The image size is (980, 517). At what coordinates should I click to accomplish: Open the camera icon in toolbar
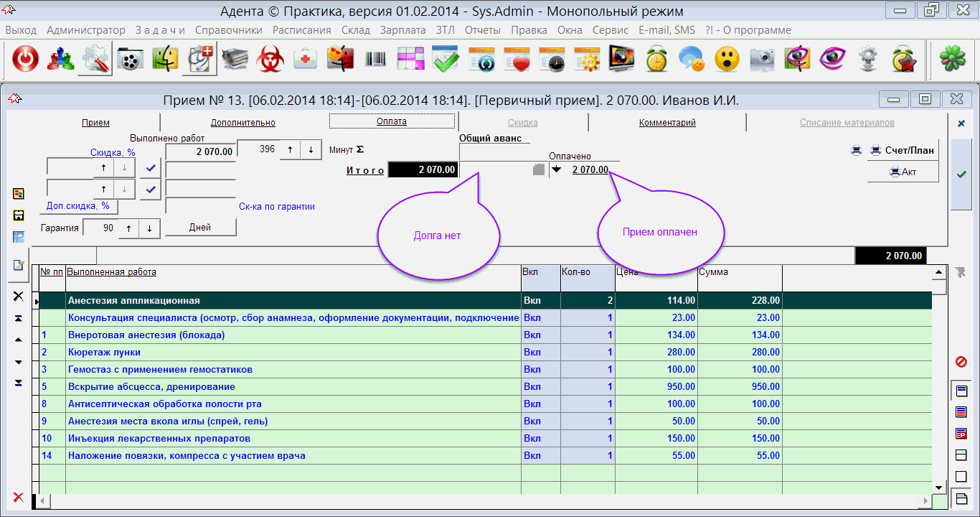(x=762, y=60)
